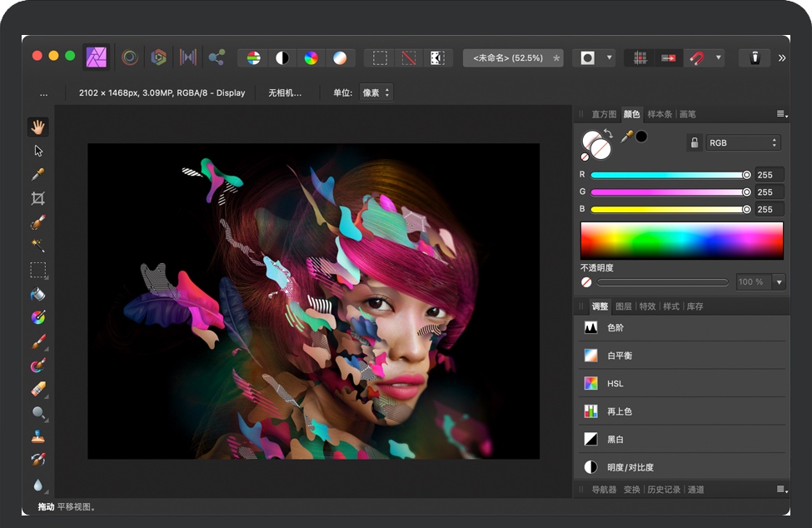Screen dimensions: 812x528
Task: Switch to the Liquify Persona icon
Action: 130,57
